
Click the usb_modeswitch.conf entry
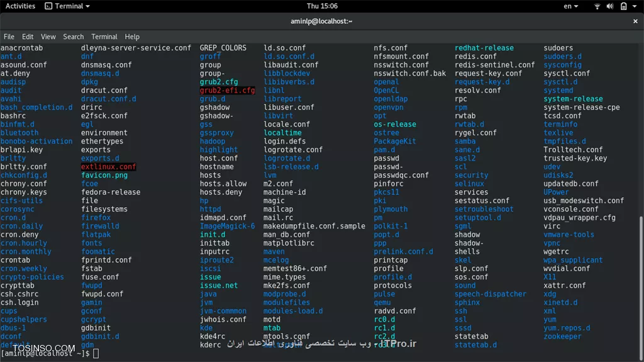pyautogui.click(x=584, y=200)
